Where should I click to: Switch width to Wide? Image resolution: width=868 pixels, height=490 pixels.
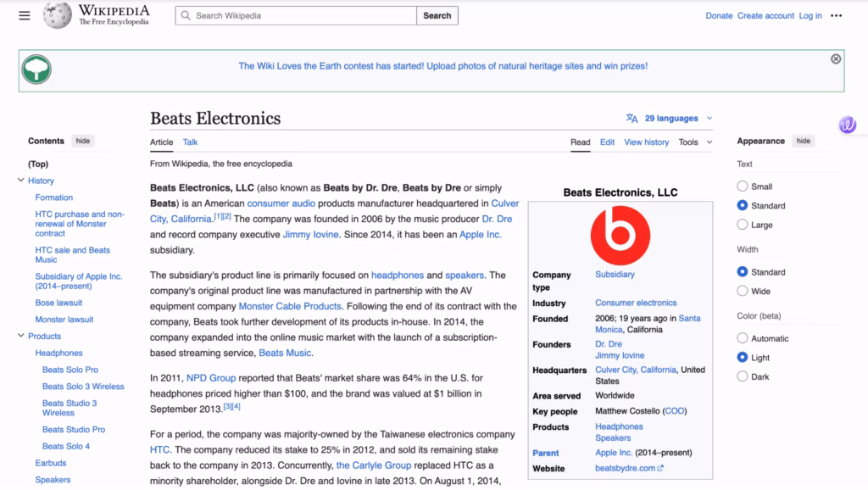[x=742, y=291]
